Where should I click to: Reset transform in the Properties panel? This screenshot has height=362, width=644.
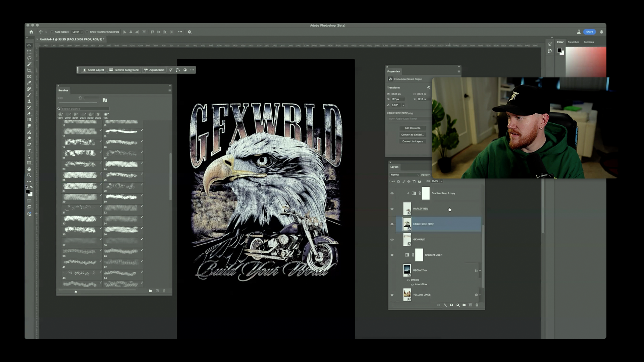[x=429, y=87]
